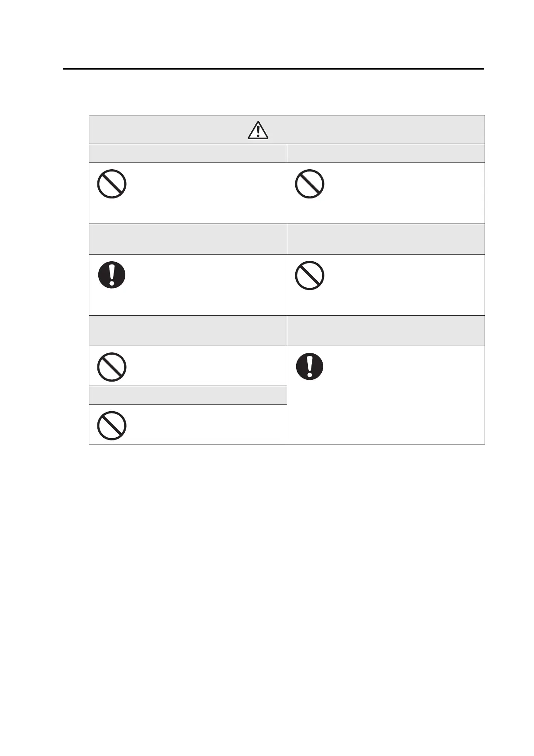The height and width of the screenshot is (756, 534).
Task: Click the first gray heading cell on left
Action: (188, 154)
